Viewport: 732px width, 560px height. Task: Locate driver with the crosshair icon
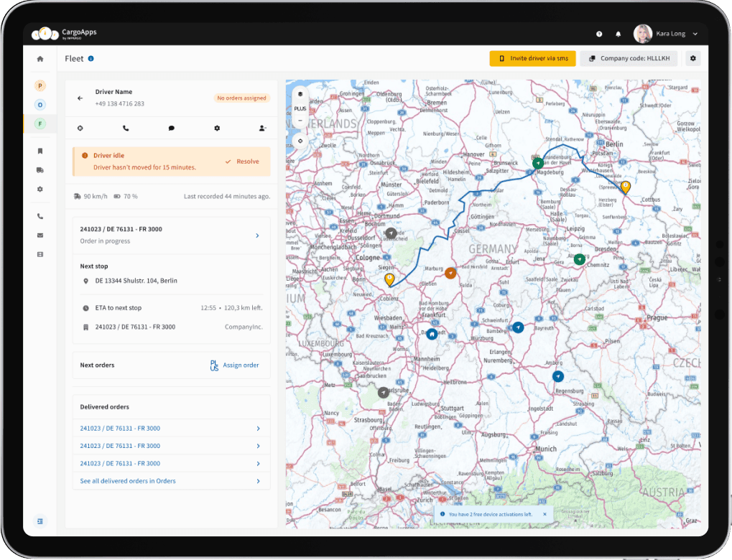pyautogui.click(x=80, y=128)
